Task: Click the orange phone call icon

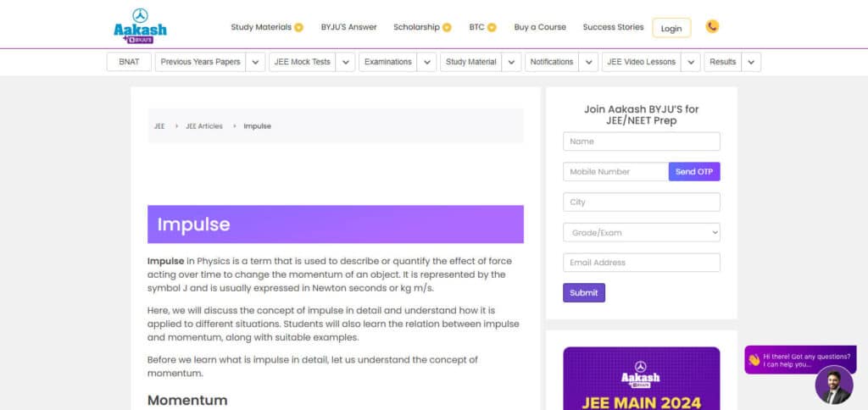Action: (712, 26)
